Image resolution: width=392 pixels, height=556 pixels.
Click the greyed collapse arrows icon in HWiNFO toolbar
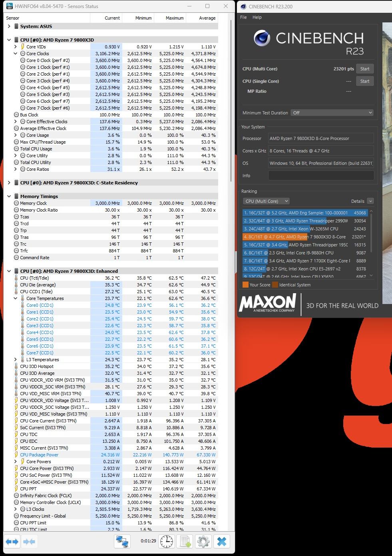[x=30, y=542]
